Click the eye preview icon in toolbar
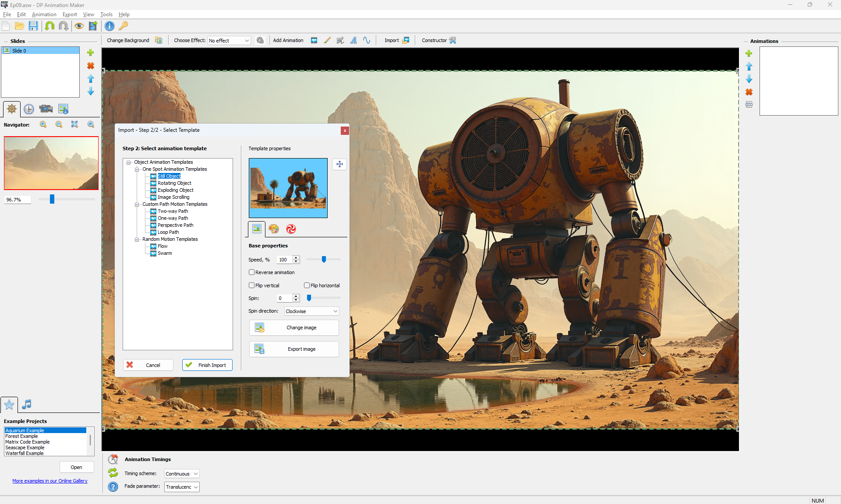The width and height of the screenshot is (841, 504). [x=79, y=26]
